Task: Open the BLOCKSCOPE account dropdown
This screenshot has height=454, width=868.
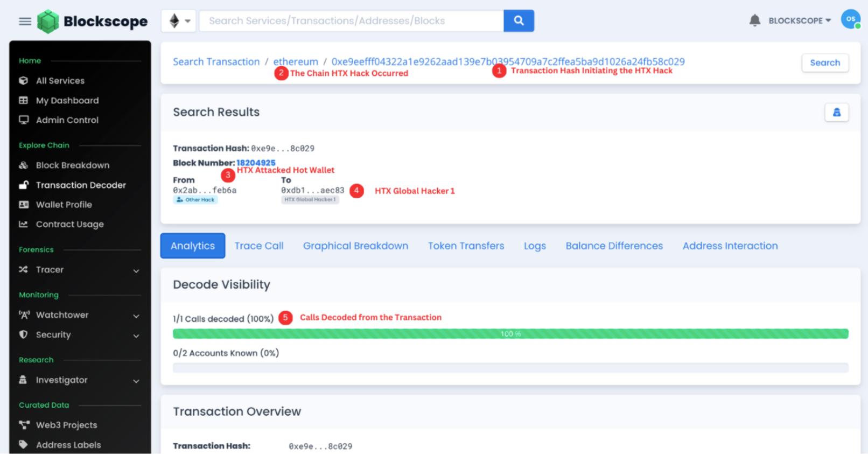Action: [799, 20]
